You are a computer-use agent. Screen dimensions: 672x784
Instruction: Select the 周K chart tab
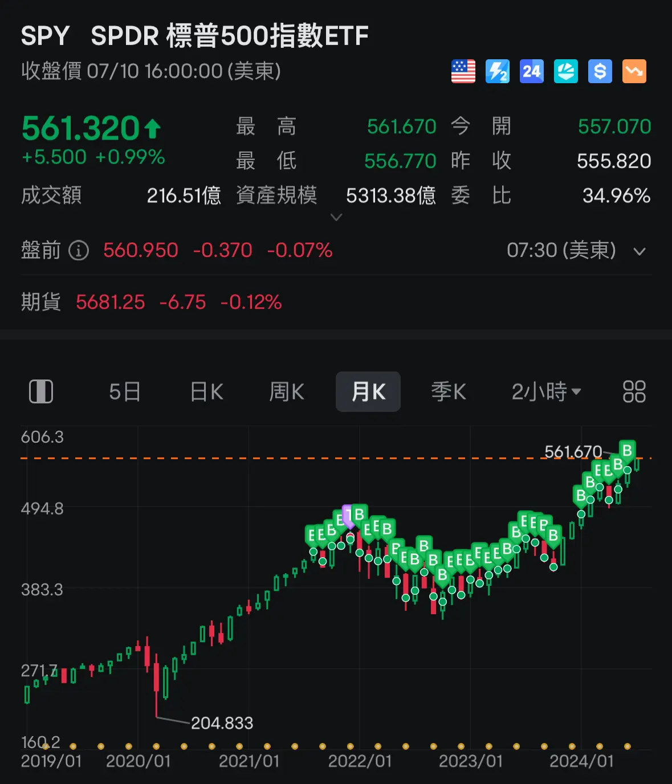pos(287,392)
